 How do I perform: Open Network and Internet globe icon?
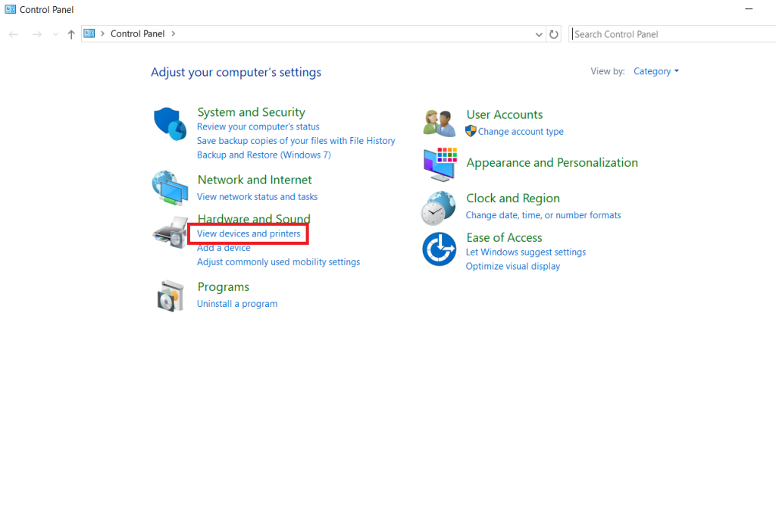point(171,187)
